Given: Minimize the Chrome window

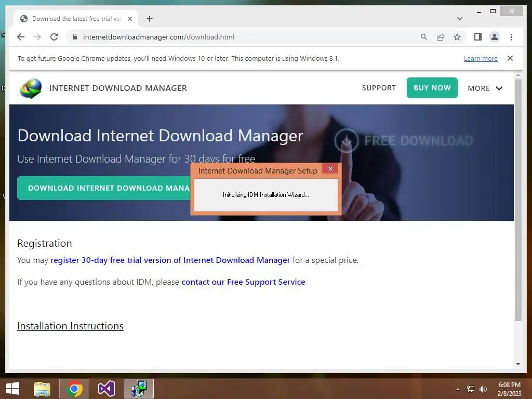Looking at the screenshot, I should (x=479, y=11).
